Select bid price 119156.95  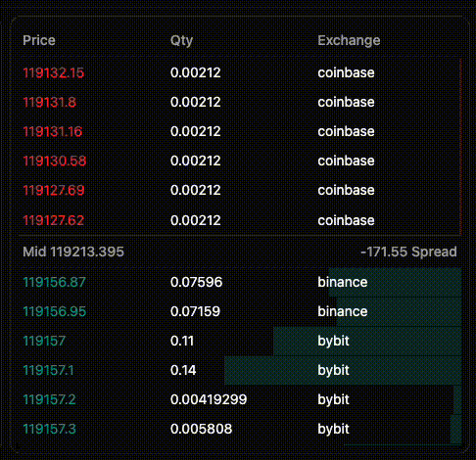pos(55,311)
